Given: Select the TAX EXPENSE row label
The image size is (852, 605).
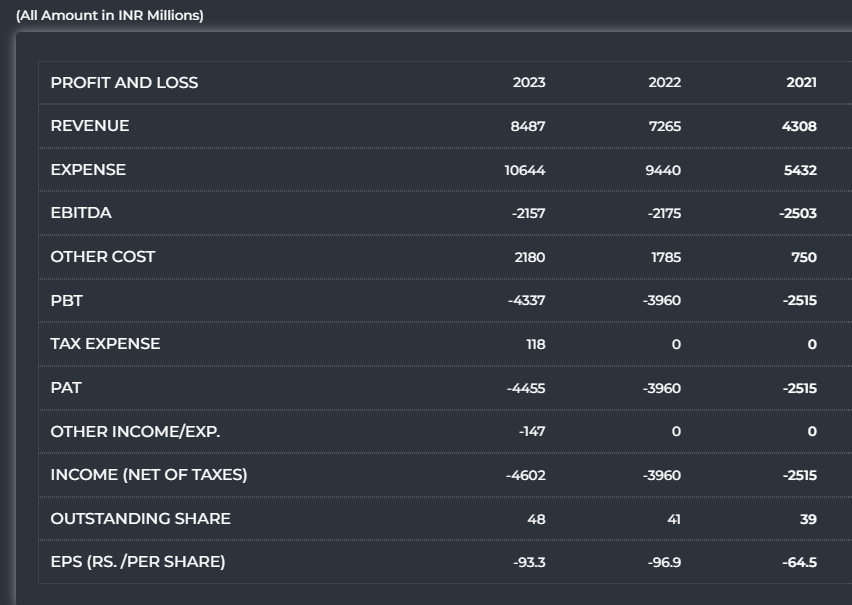Looking at the screenshot, I should pos(105,344).
